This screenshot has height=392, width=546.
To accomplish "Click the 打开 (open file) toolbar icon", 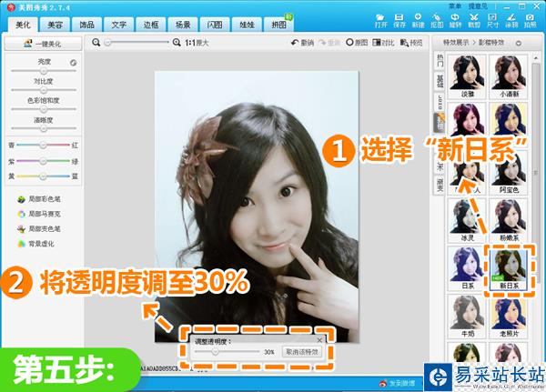I will point(380,21).
